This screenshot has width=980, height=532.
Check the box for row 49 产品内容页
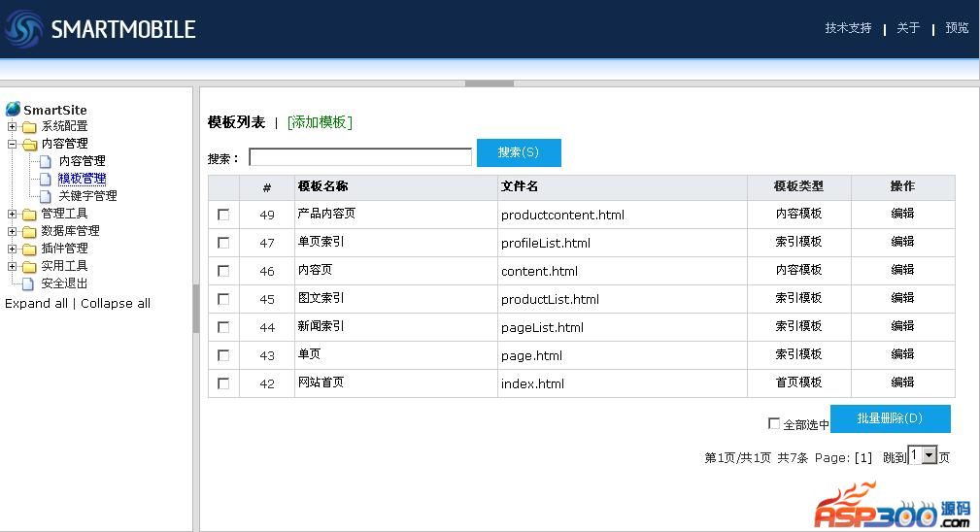223,215
